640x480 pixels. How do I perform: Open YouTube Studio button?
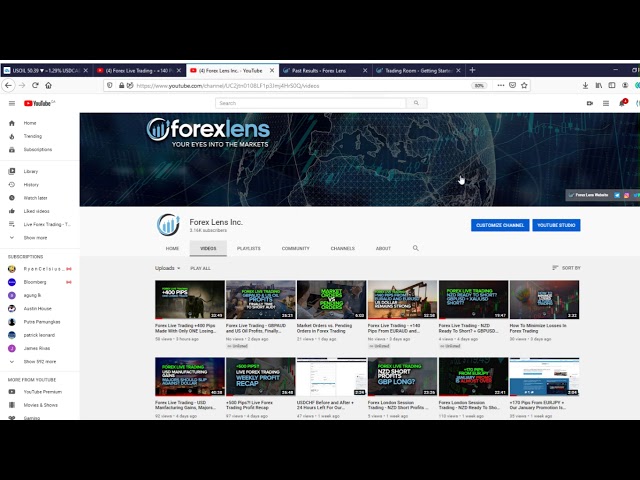(556, 225)
